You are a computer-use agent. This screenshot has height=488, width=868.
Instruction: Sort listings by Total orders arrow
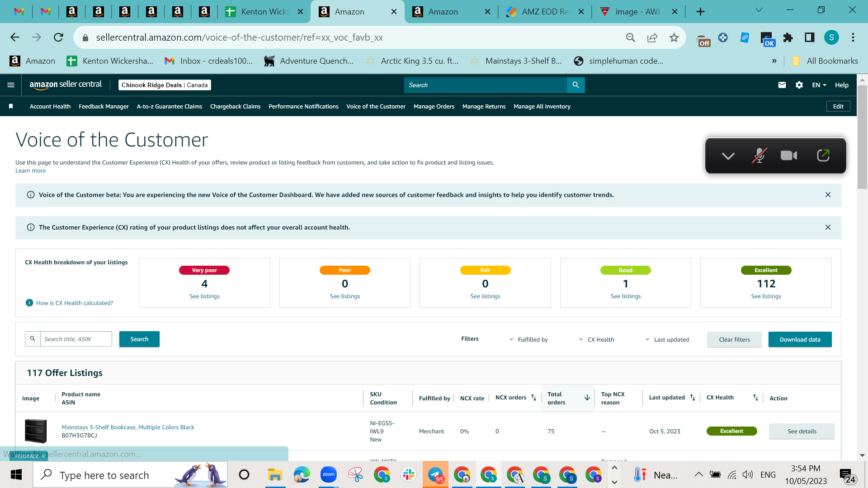pyautogui.click(x=587, y=398)
